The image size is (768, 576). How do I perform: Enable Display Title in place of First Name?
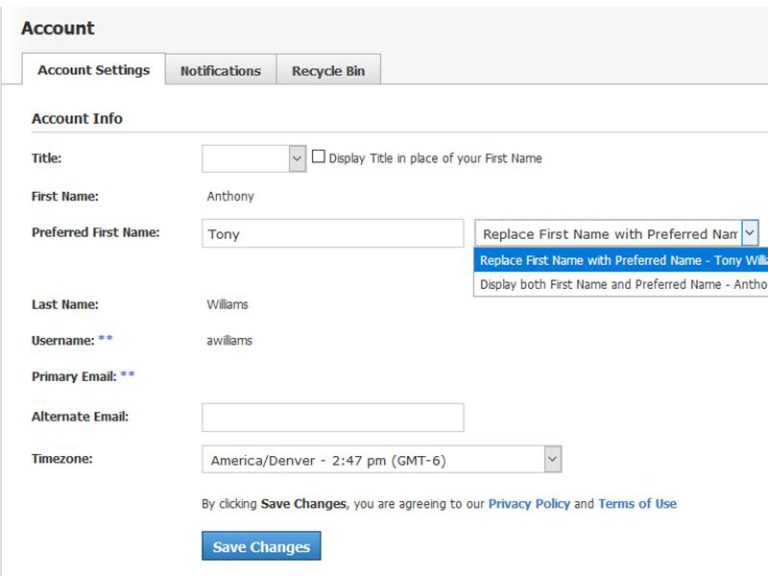tap(319, 157)
